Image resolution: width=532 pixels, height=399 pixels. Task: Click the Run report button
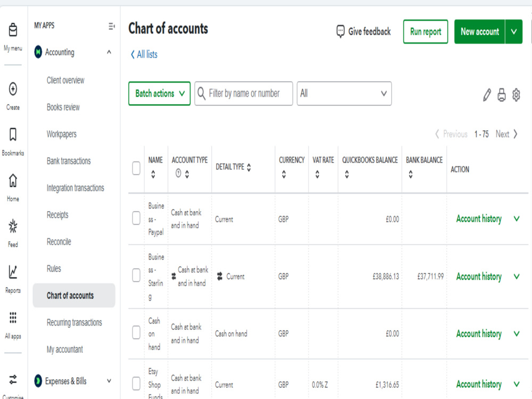coord(426,31)
